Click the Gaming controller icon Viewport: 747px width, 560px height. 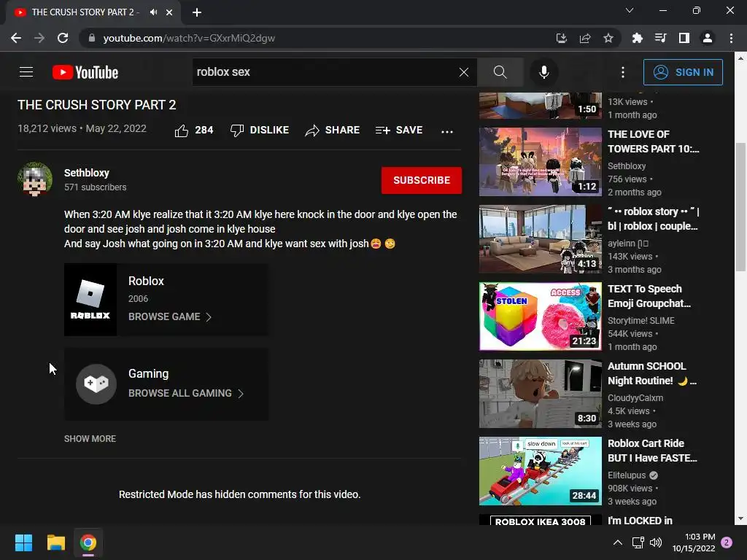tap(96, 384)
